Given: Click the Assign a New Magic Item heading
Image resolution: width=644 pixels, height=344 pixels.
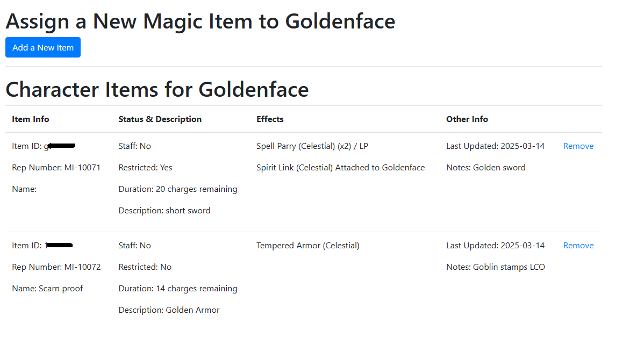Looking at the screenshot, I should (200, 21).
